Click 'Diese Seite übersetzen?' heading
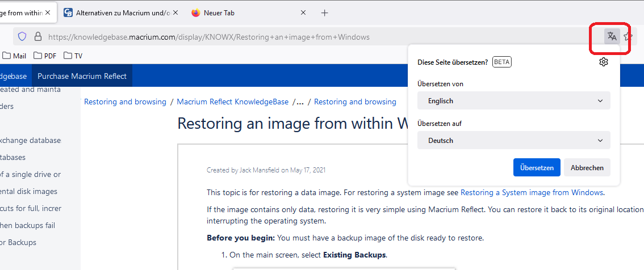Image resolution: width=644 pixels, height=270 pixels. 453,62
